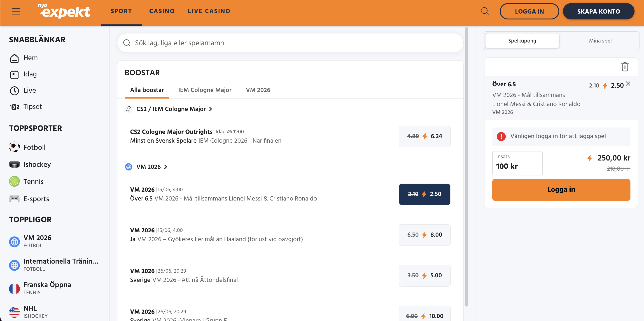644x321 pixels.
Task: Click 'Vänligen logga in för att lägga spel'
Action: click(558, 136)
